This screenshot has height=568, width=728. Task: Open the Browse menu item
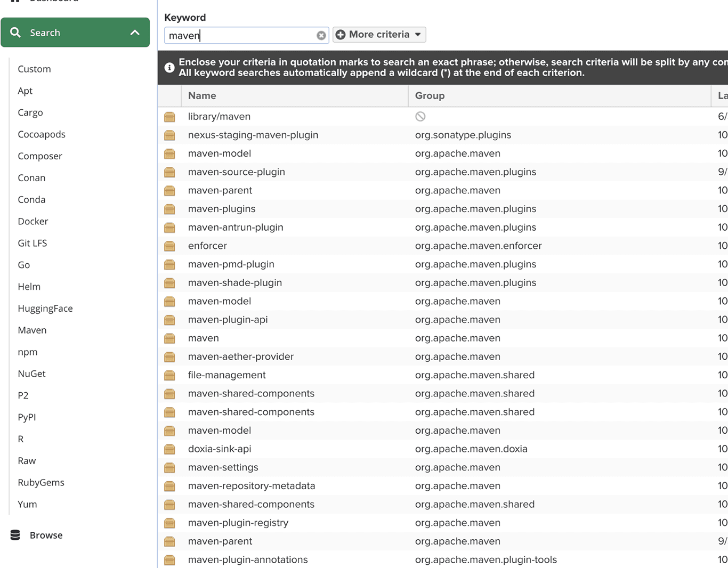point(46,535)
